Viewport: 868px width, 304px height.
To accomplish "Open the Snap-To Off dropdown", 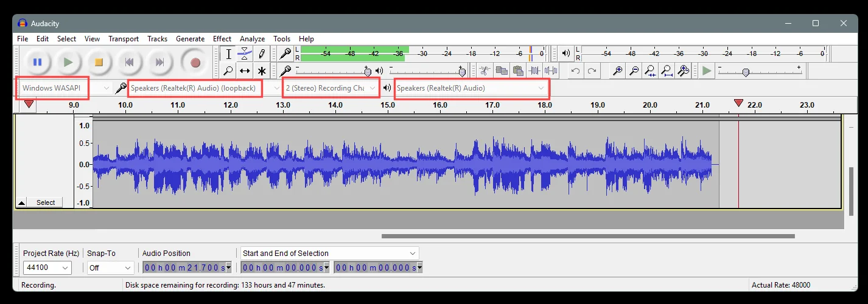I will pyautogui.click(x=110, y=268).
